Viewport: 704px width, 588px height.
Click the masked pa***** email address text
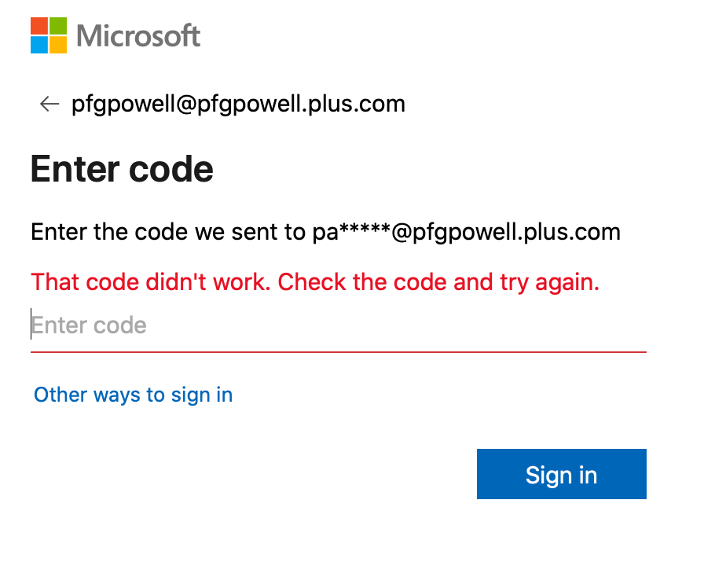[464, 232]
